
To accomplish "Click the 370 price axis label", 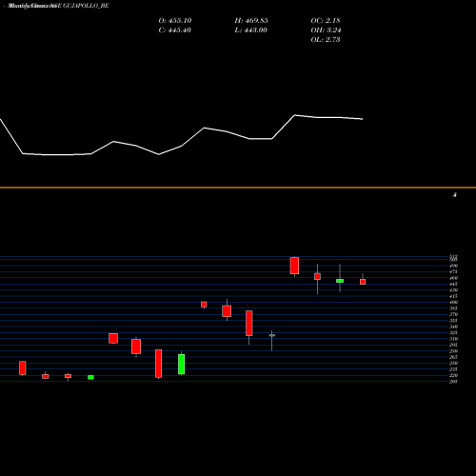I will 453,314.
